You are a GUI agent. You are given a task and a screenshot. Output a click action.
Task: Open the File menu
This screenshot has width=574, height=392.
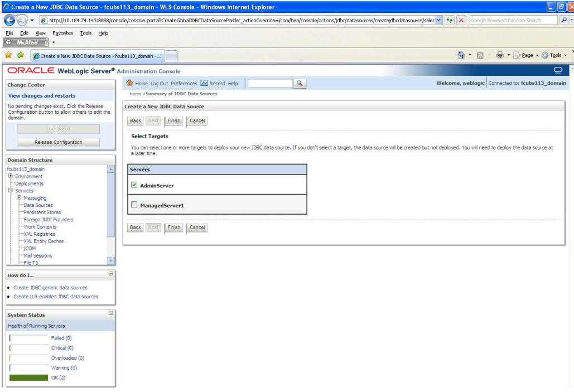(x=9, y=33)
